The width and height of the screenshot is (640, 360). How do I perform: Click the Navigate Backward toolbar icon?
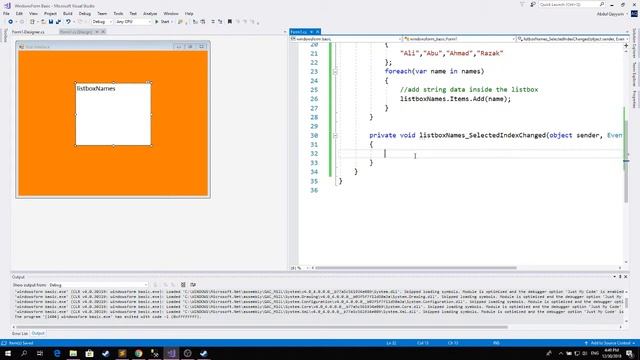click(11, 22)
